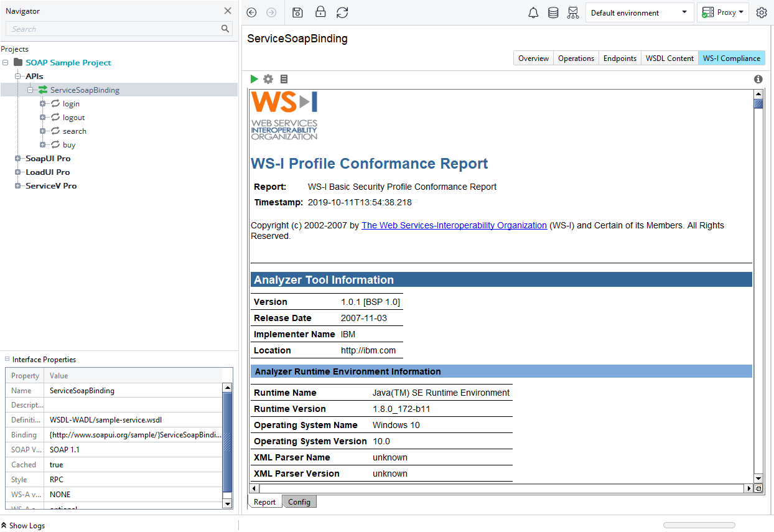Select SOAP Sample Project in the tree

[x=68, y=62]
